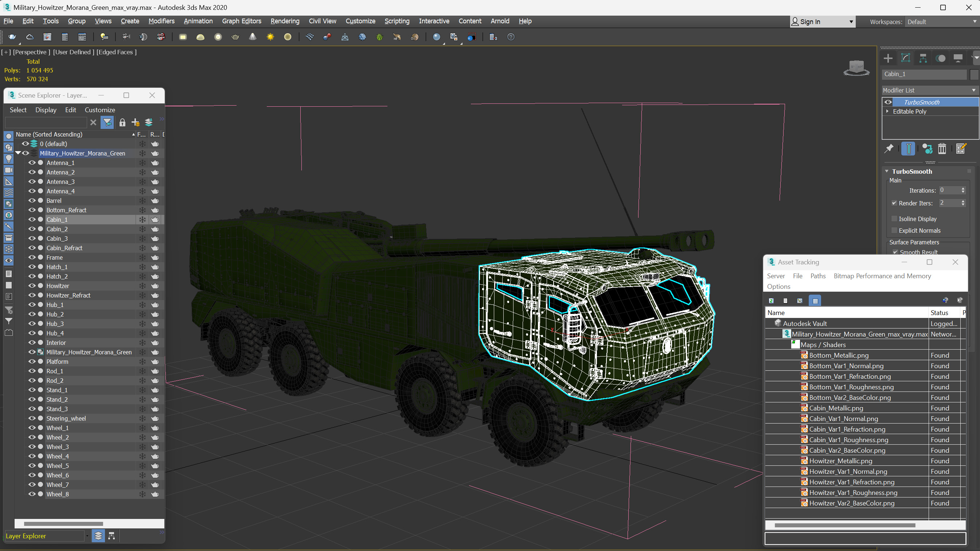Click the teapot Render Production icon

12,37
